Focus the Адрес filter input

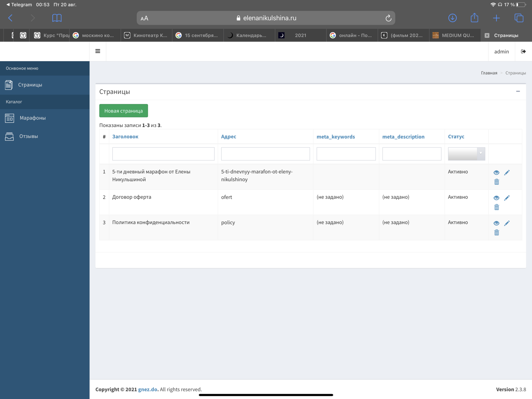click(265, 154)
